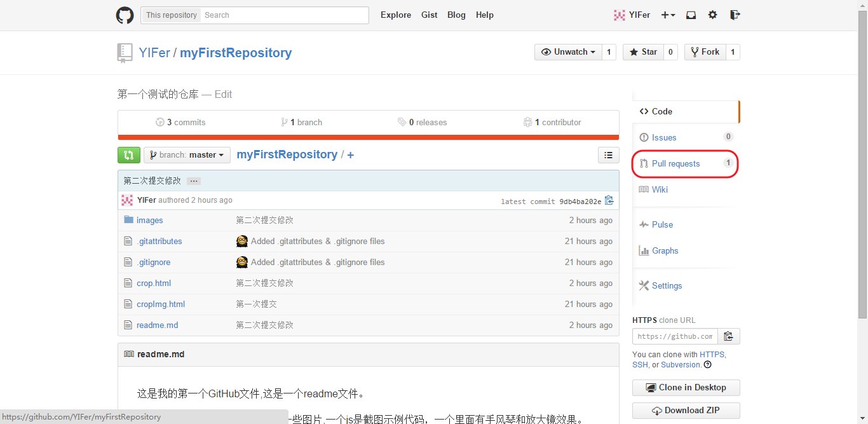Click the Download ZIP button

(686, 411)
